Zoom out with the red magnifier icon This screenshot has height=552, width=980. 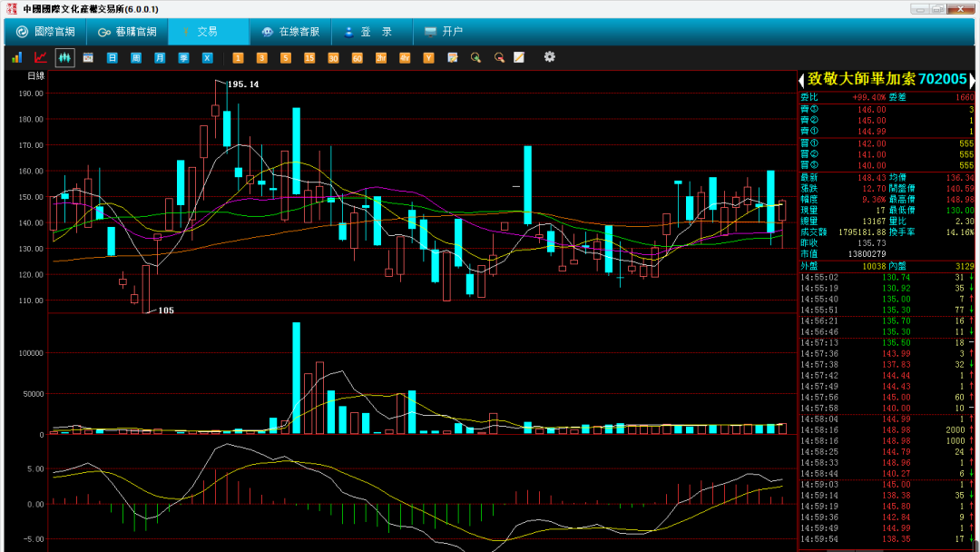point(499,57)
